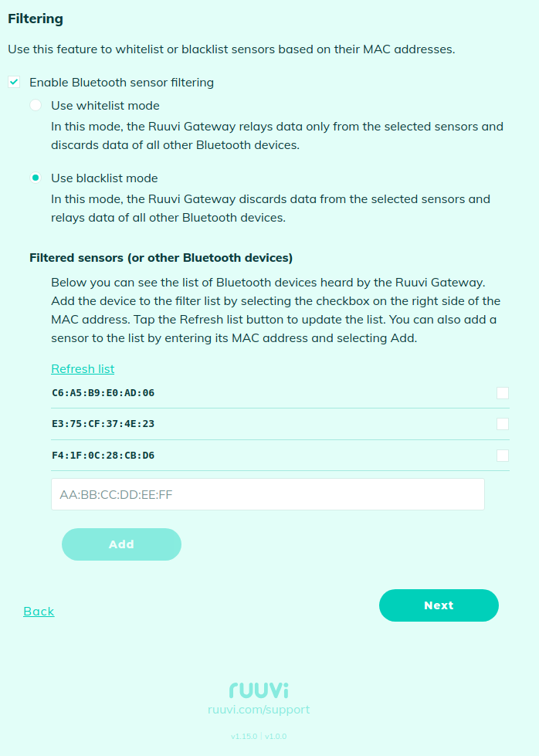Click the MAC address text C6:A5:B9:E0:AD:06
Screen dimensions: 539x756
tap(103, 393)
